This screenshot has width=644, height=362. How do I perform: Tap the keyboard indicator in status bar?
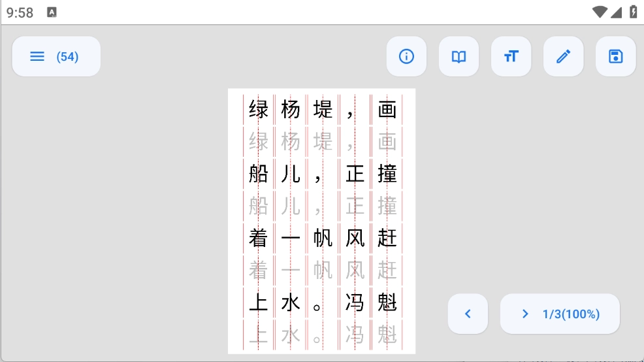point(52,12)
